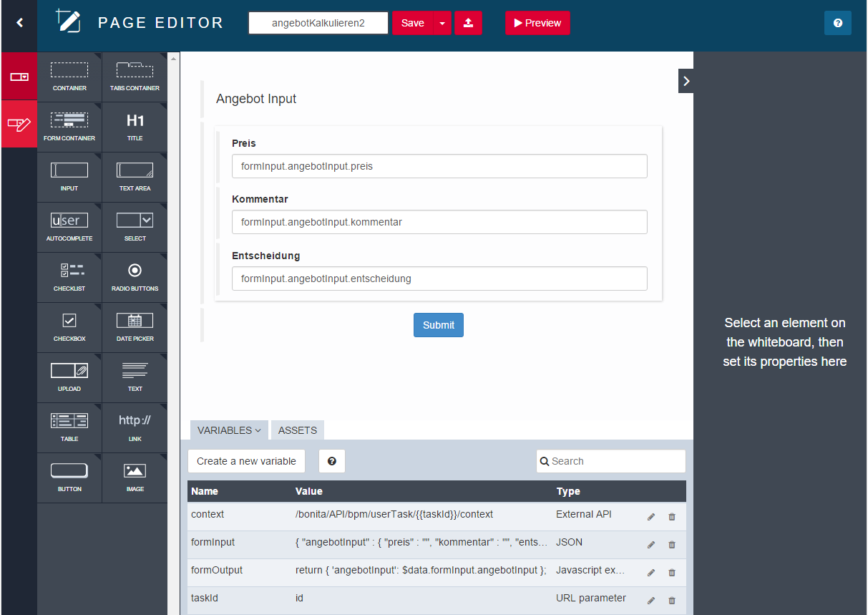Click the External API type cell
The height and width of the screenshot is (615, 868).
(584, 514)
